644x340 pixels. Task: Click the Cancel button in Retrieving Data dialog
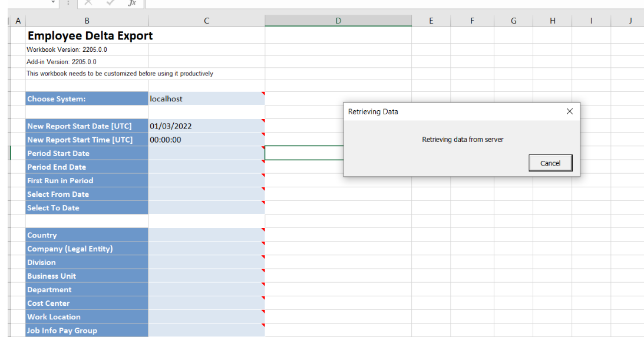click(x=550, y=163)
